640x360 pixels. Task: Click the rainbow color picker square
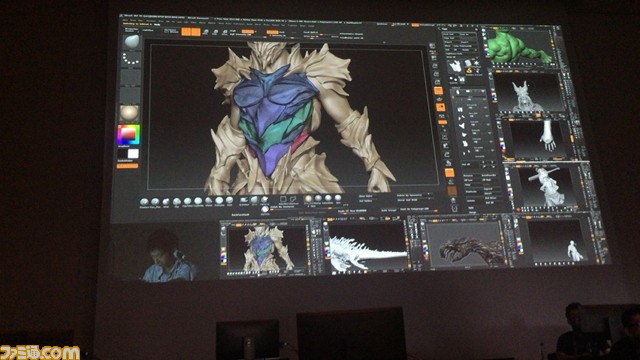click(129, 135)
